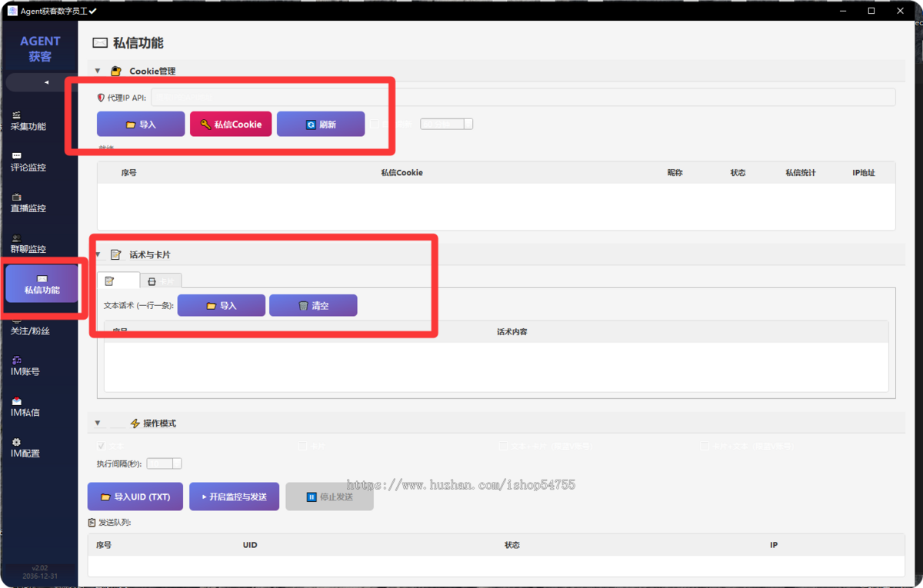Collapse the Cookie管理 section triangle
This screenshot has width=923, height=588.
click(x=98, y=71)
